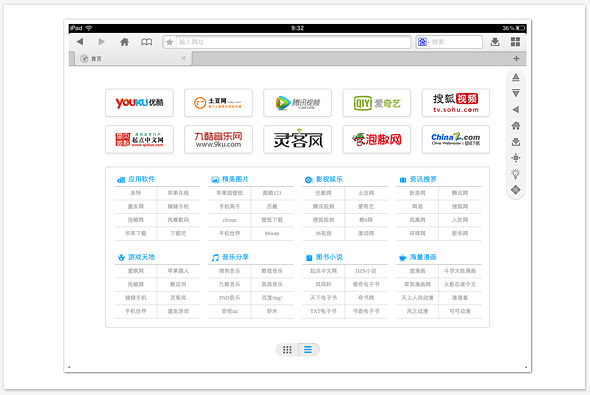Click the 应用软件 category heading
The image size is (590, 395).
141,179
